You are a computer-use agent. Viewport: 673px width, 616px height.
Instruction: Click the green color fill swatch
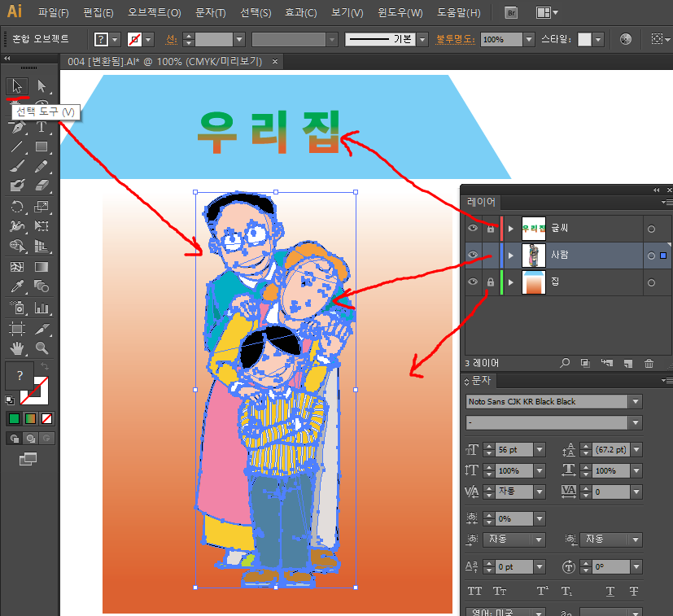[x=14, y=419]
